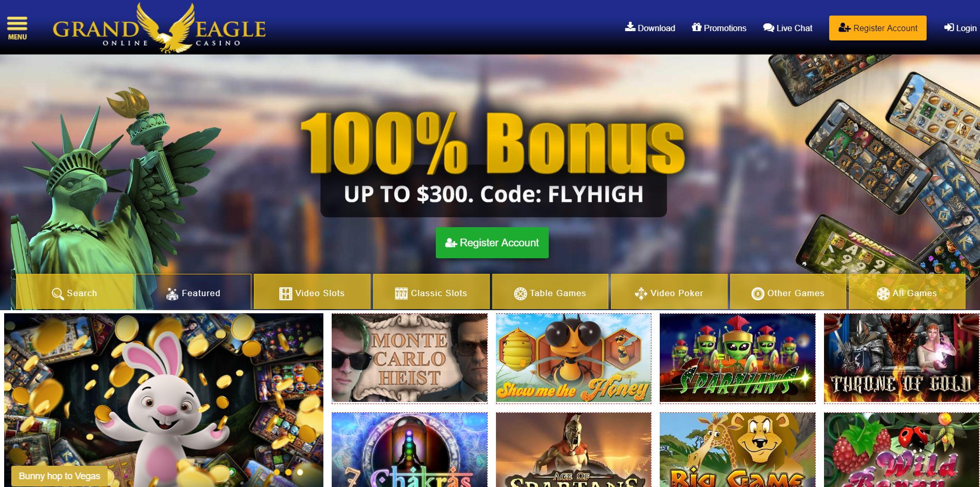Open the Download link in header
Viewport: 980px width, 487px height.
(x=650, y=28)
